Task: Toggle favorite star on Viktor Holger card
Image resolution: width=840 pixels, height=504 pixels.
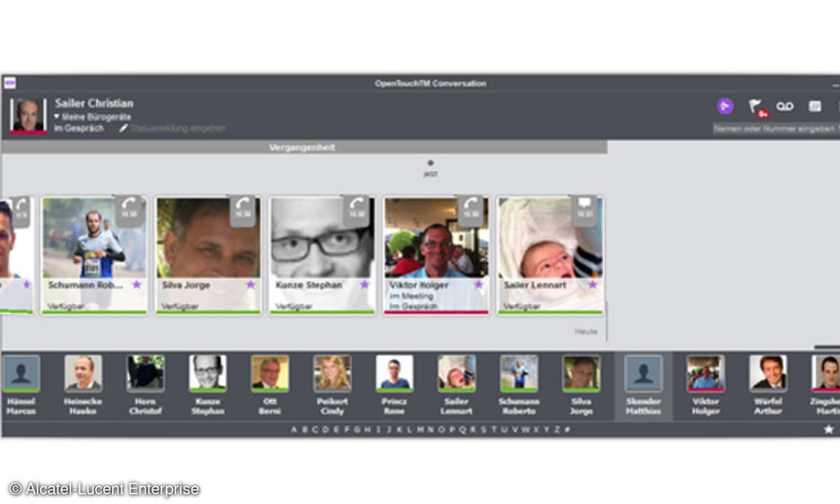Action: (479, 284)
